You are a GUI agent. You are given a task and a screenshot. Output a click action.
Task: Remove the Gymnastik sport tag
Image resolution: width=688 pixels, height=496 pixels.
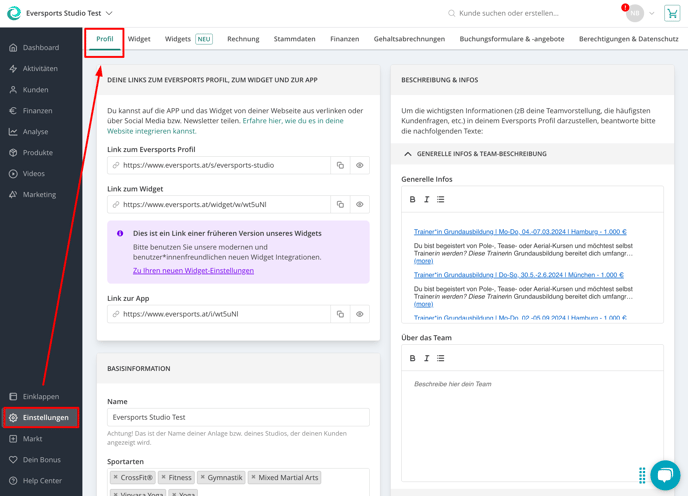tap(202, 477)
